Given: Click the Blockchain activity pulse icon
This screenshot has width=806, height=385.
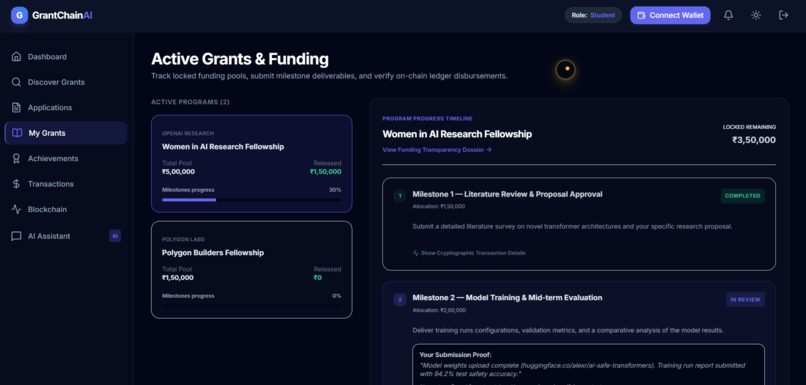Looking at the screenshot, I should click(x=16, y=209).
